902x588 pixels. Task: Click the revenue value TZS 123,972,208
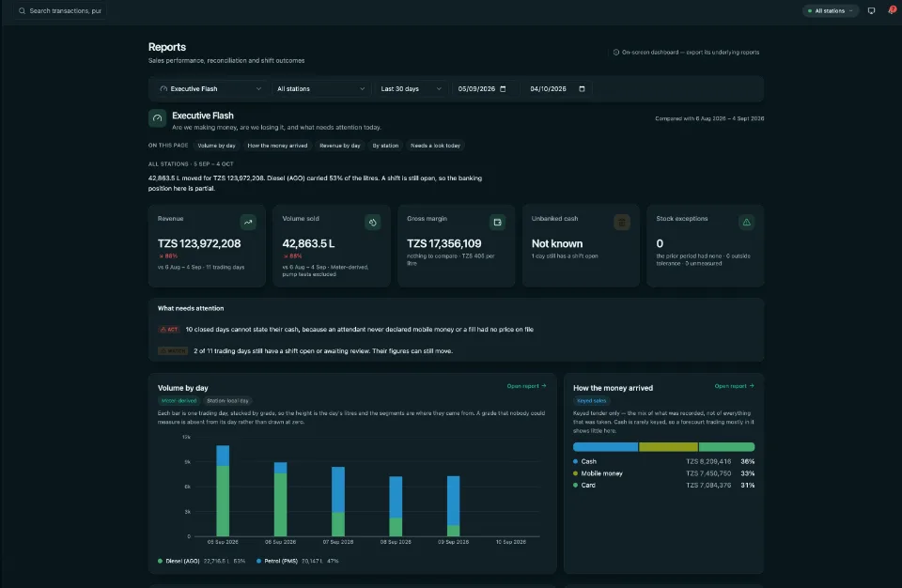(x=199, y=244)
